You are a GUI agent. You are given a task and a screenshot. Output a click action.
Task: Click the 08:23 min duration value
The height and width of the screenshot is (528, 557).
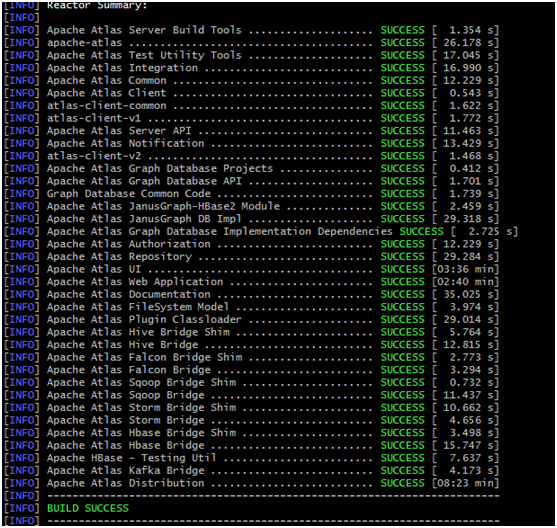pyautogui.click(x=465, y=483)
